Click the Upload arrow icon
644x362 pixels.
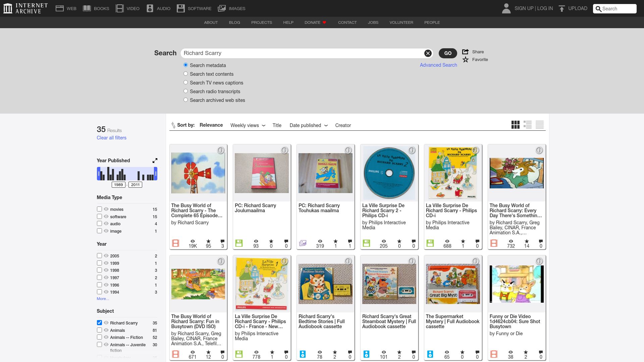point(562,8)
